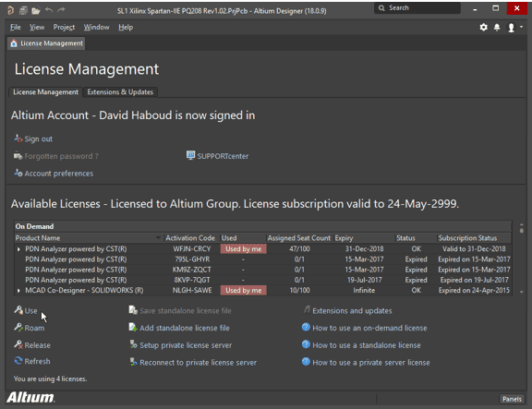Open settings via the gear icon
Viewport: 532px width, 409px height.
coord(483,27)
